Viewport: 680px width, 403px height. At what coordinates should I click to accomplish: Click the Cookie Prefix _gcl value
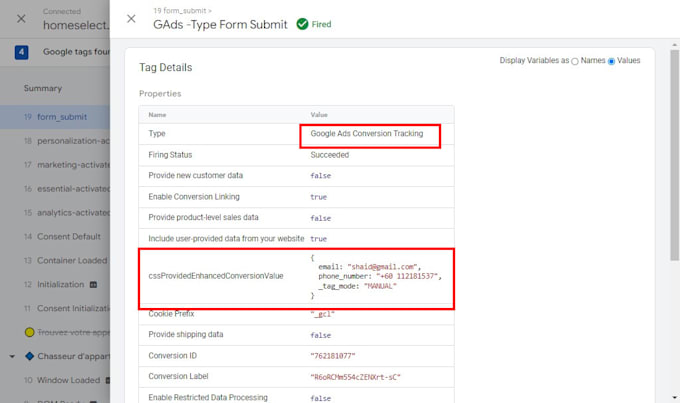click(323, 314)
